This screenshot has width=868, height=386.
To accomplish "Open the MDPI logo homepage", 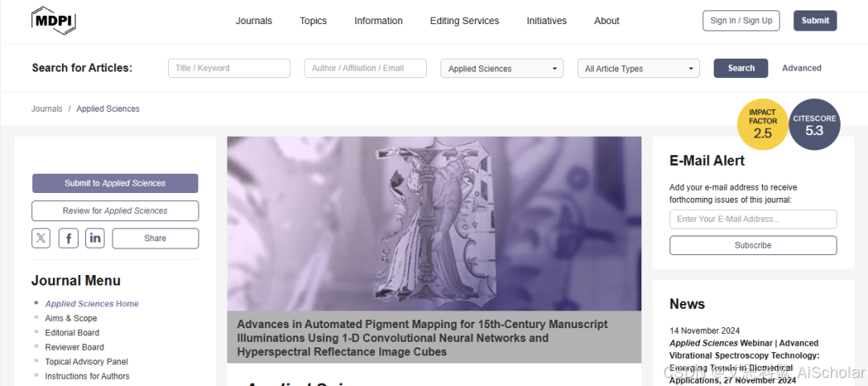I will pyautogui.click(x=53, y=20).
